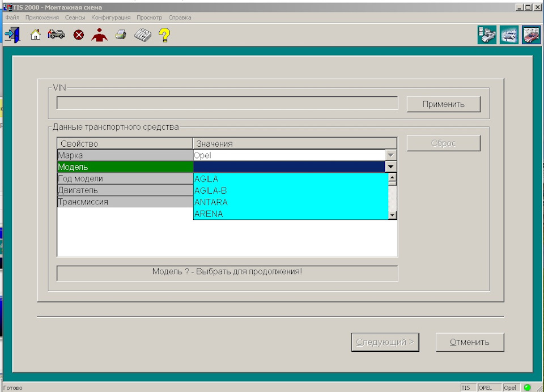Click the printer icon

121,35
